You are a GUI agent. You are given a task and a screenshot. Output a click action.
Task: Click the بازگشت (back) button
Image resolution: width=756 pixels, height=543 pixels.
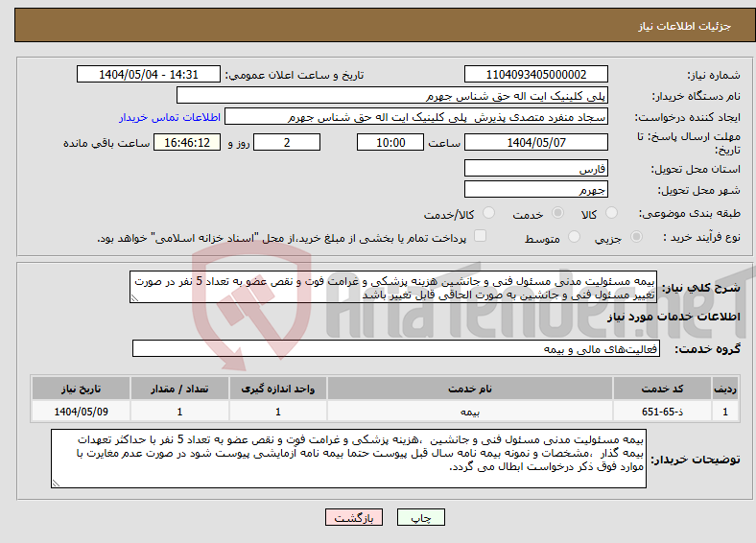(354, 517)
